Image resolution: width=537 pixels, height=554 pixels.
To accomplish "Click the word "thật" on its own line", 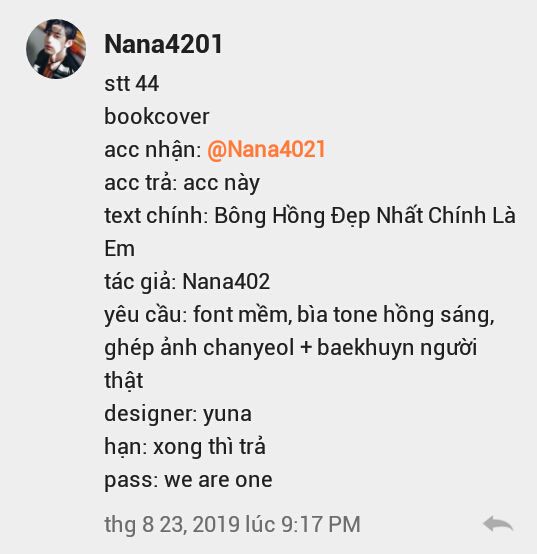I will (124, 380).
